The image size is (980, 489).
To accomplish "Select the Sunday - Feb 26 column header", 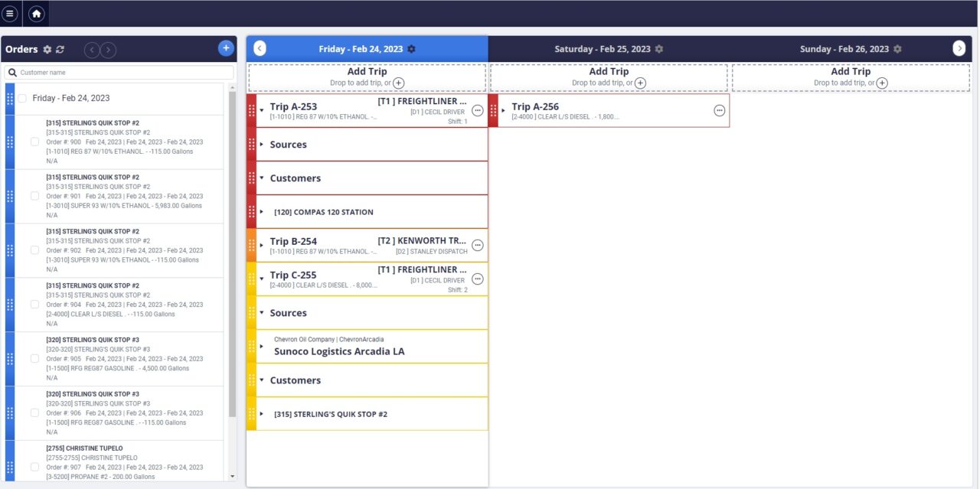I will point(846,49).
